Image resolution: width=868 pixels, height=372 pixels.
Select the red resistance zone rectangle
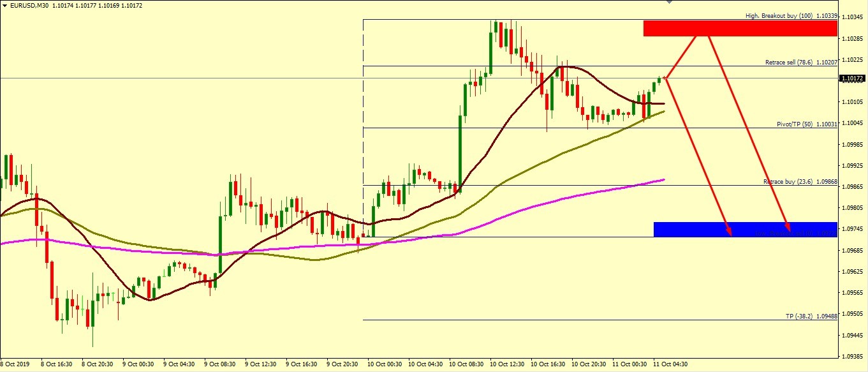[740, 28]
